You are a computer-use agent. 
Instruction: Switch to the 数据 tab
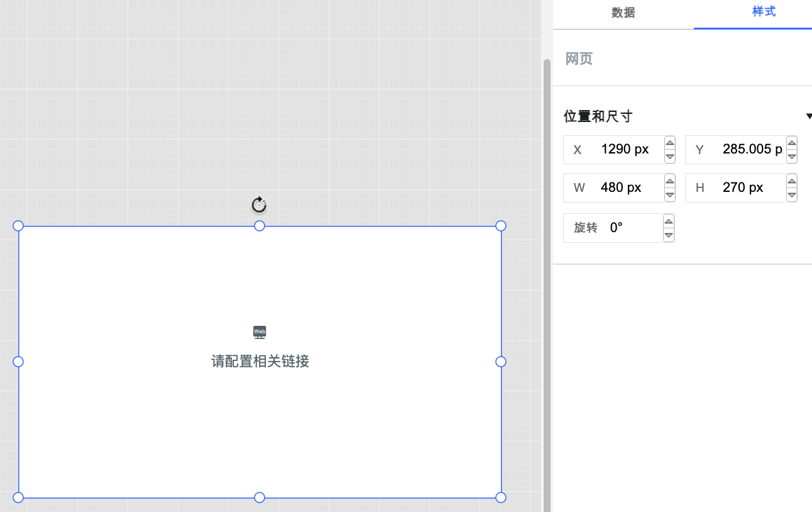(x=623, y=13)
